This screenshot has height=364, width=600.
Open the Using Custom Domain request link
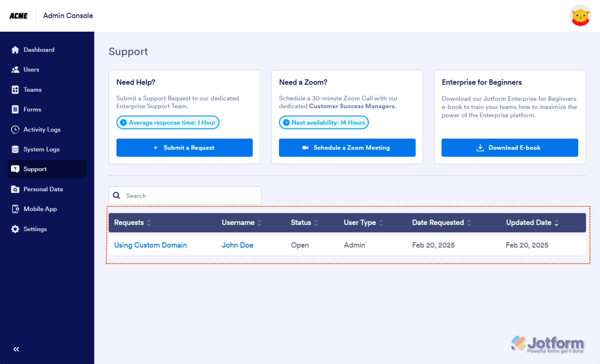[x=151, y=245]
